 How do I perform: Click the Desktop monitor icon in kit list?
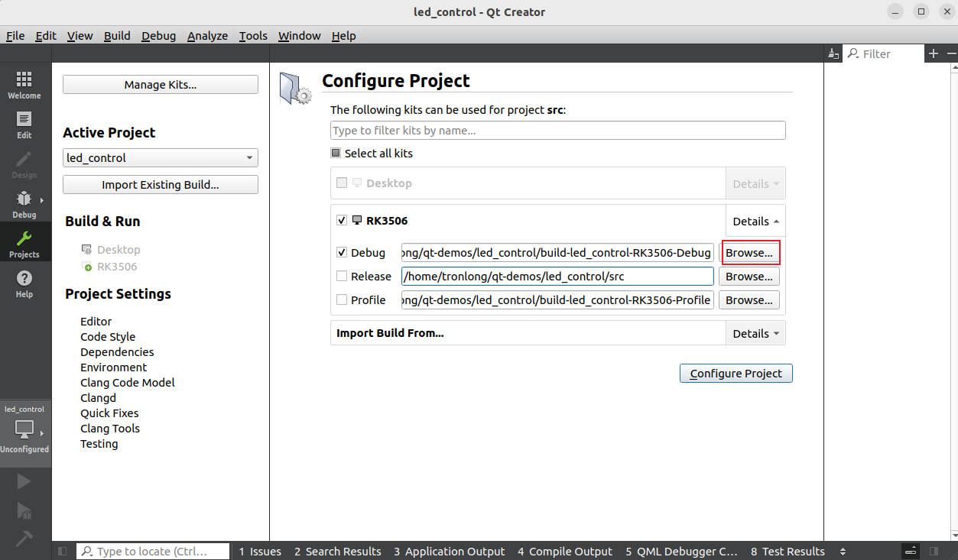(357, 183)
